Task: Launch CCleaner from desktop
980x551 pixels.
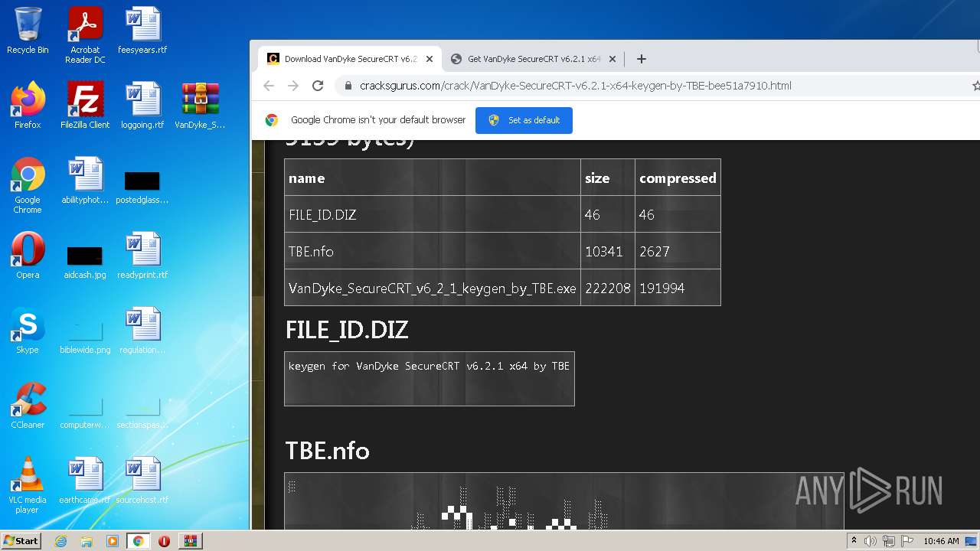Action: click(x=28, y=406)
